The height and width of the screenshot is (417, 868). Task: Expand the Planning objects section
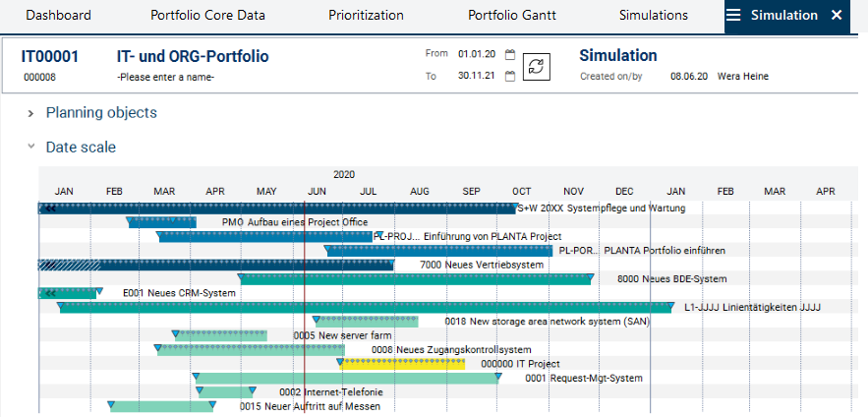[32, 113]
